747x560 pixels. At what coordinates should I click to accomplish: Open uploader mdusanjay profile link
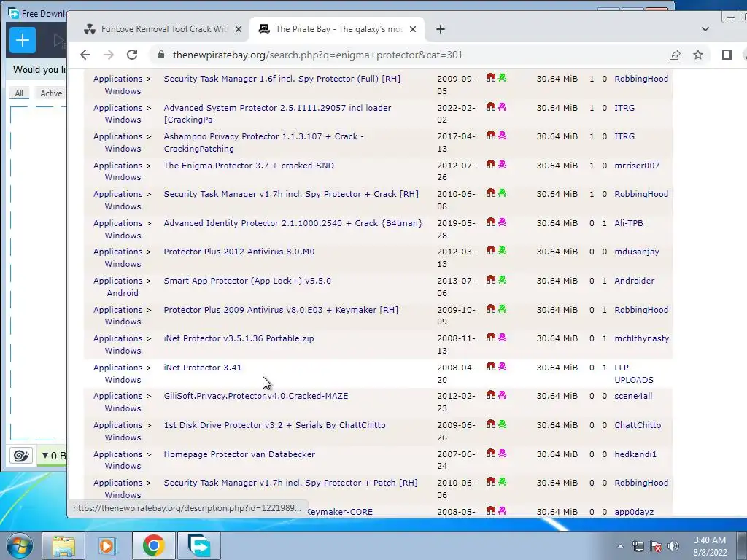pos(636,252)
